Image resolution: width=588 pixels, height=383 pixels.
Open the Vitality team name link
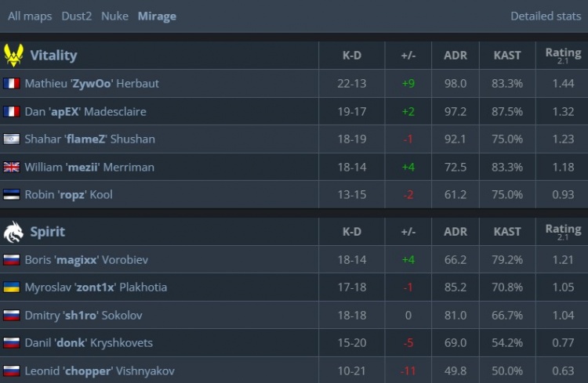click(53, 56)
